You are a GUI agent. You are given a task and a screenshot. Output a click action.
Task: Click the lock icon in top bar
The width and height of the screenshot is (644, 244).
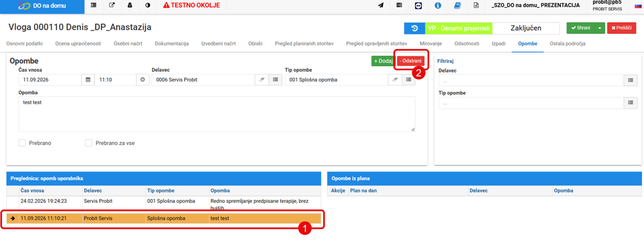pos(130,6)
